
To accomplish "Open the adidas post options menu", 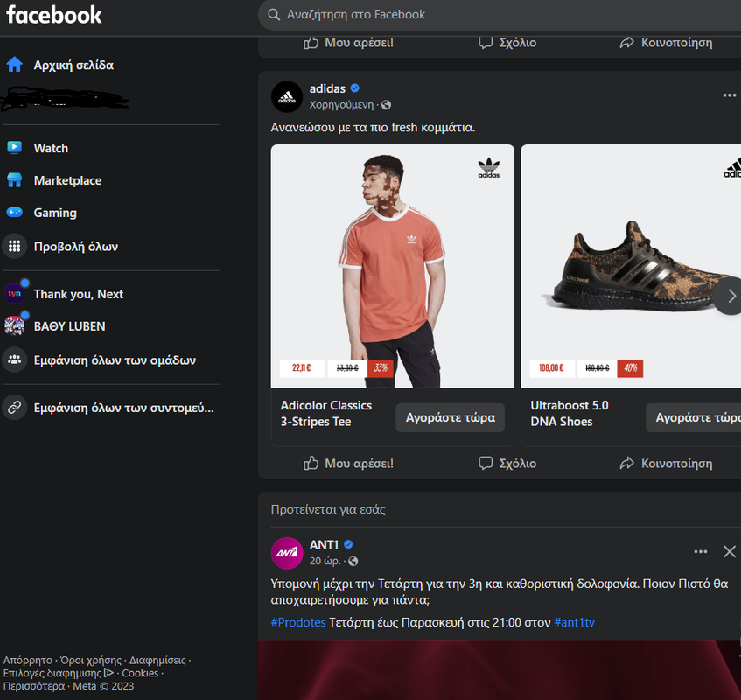I will (729, 95).
